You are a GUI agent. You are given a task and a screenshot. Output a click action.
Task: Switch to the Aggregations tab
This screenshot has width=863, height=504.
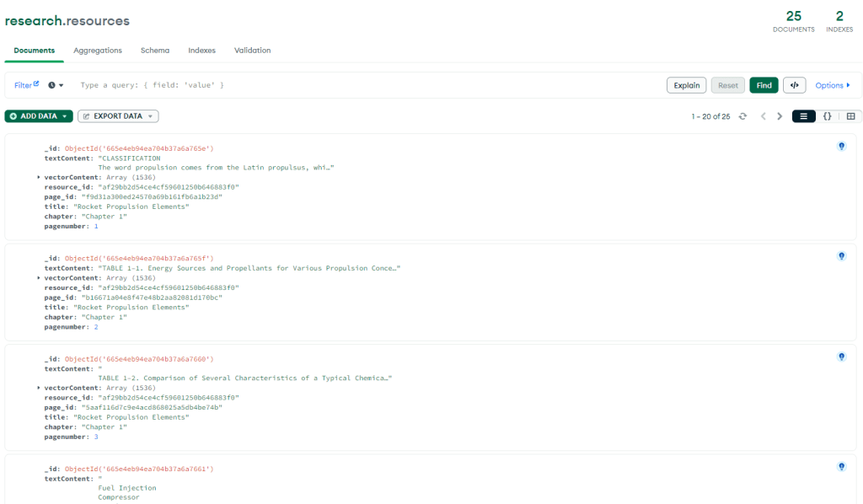[98, 51]
